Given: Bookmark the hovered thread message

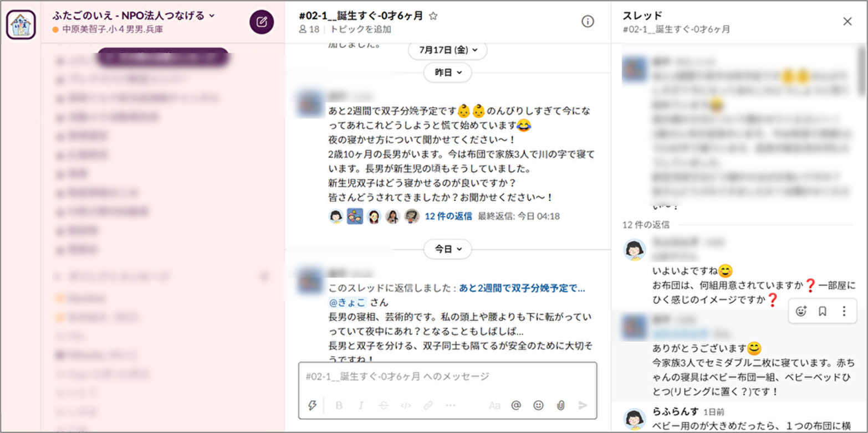Looking at the screenshot, I should (x=823, y=311).
